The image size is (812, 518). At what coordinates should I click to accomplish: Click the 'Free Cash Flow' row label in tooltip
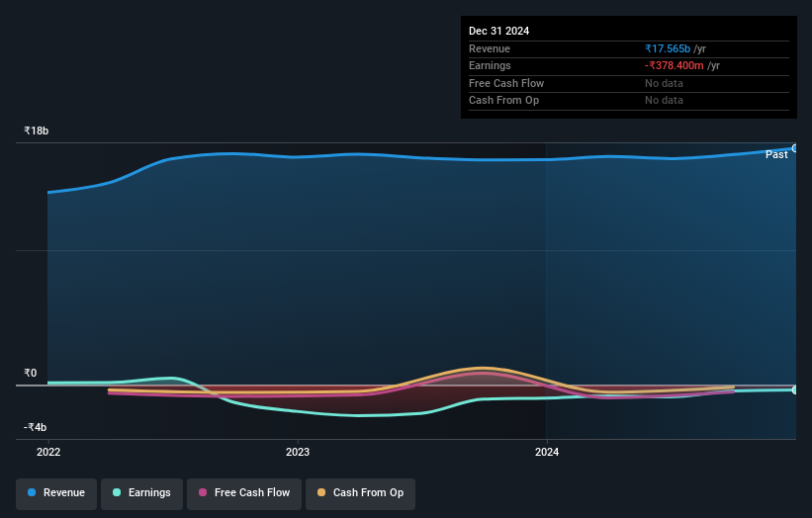point(506,83)
